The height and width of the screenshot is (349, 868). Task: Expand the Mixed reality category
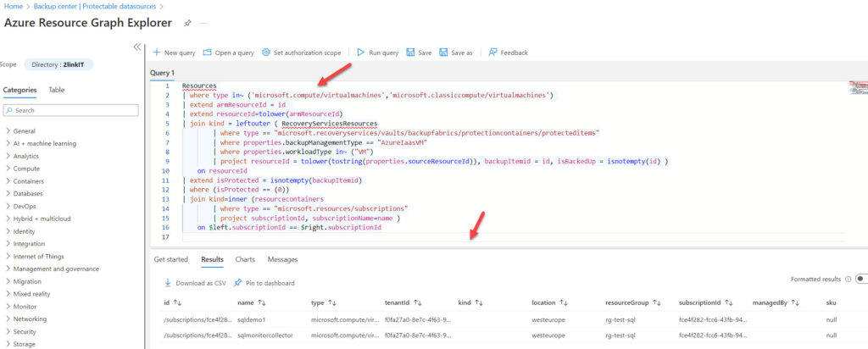pos(8,294)
